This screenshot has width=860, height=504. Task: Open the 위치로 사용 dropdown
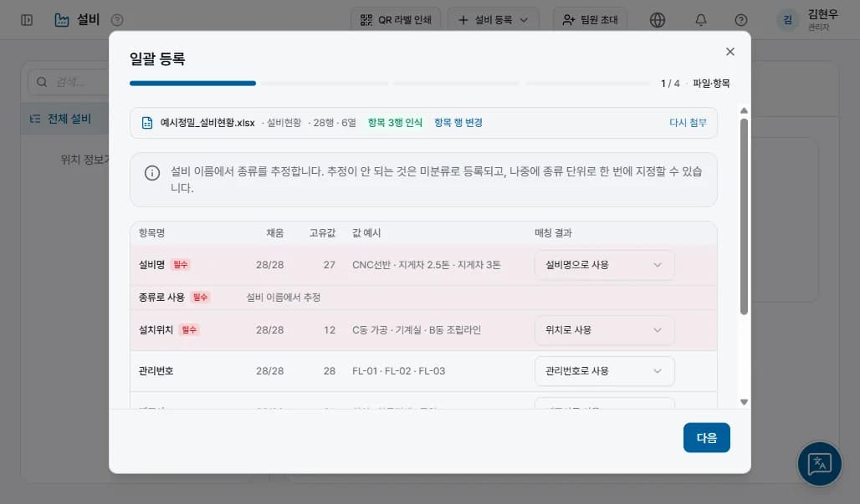coord(604,330)
